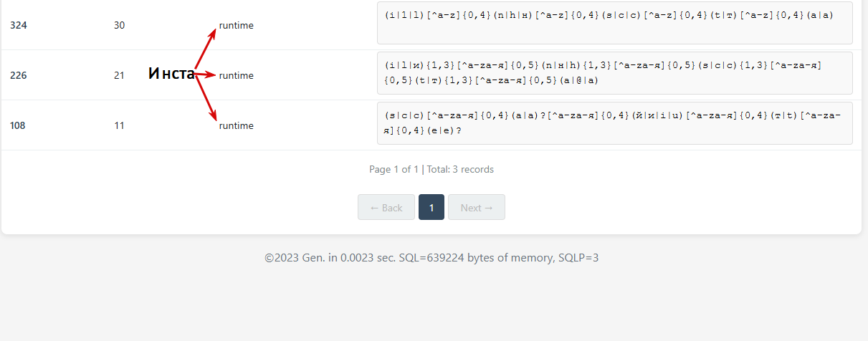Click the value 21 in second row
Image resolution: width=868 pixels, height=341 pixels.
tap(119, 75)
